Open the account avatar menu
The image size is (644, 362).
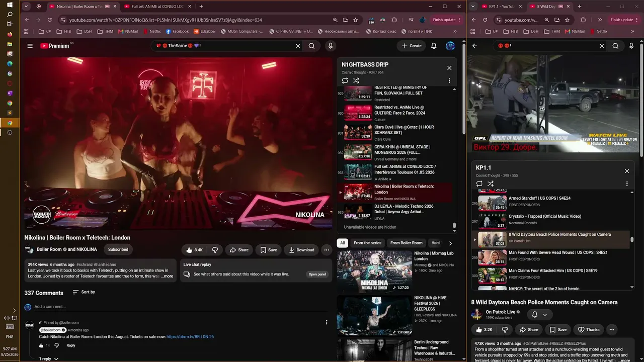pyautogui.click(x=450, y=46)
